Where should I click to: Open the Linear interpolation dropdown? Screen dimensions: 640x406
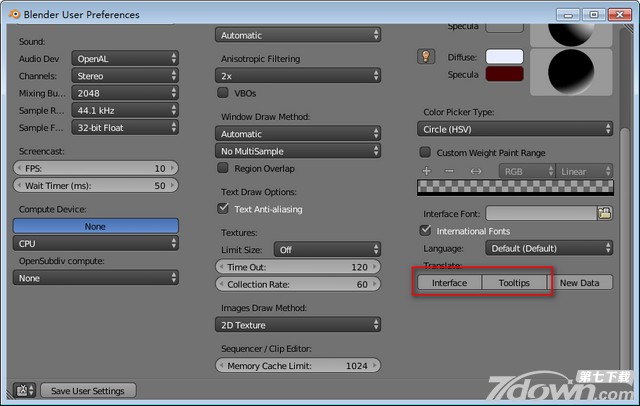pos(584,171)
